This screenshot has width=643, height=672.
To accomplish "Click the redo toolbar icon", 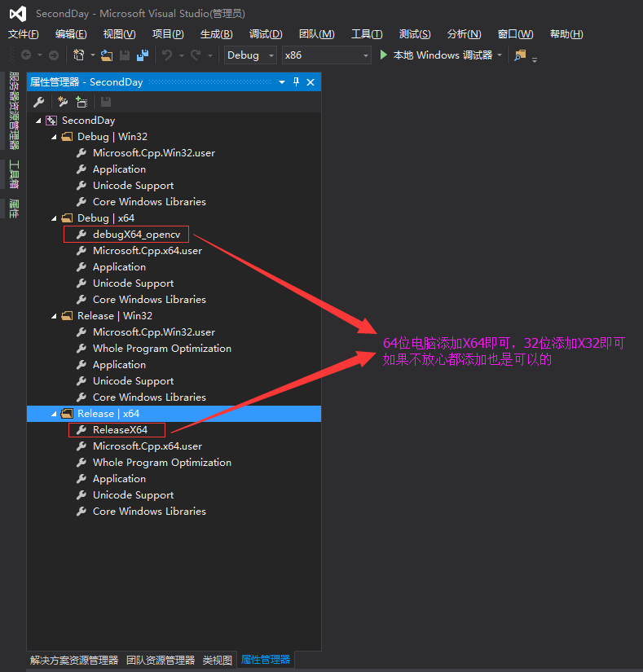I will [x=196, y=55].
